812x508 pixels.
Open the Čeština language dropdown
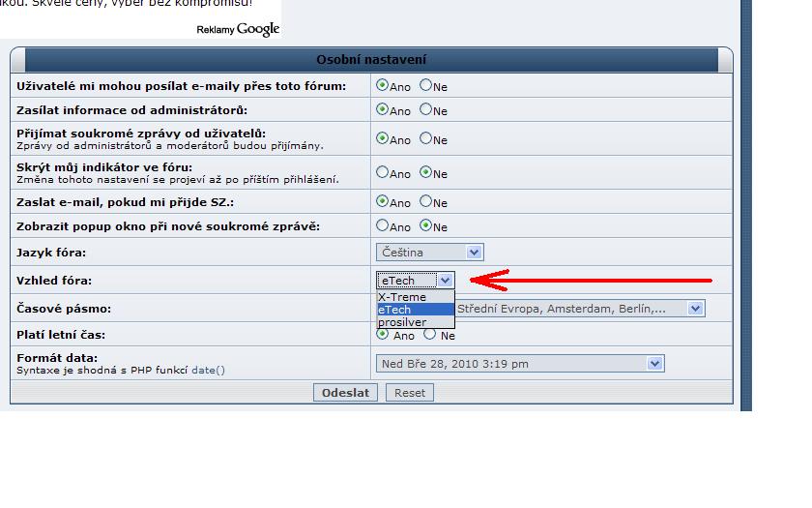428,253
